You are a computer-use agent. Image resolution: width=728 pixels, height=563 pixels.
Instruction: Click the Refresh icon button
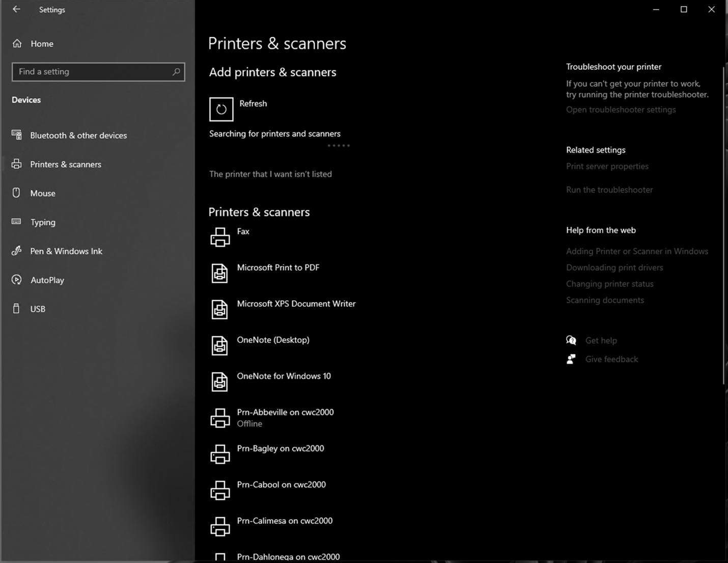click(x=221, y=109)
